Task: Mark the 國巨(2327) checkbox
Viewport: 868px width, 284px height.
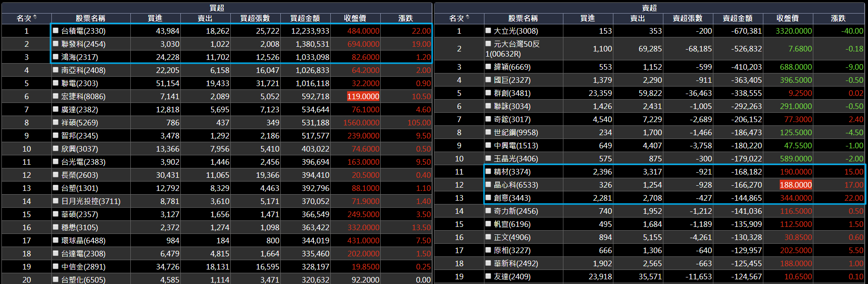Action: pyautogui.click(x=488, y=80)
